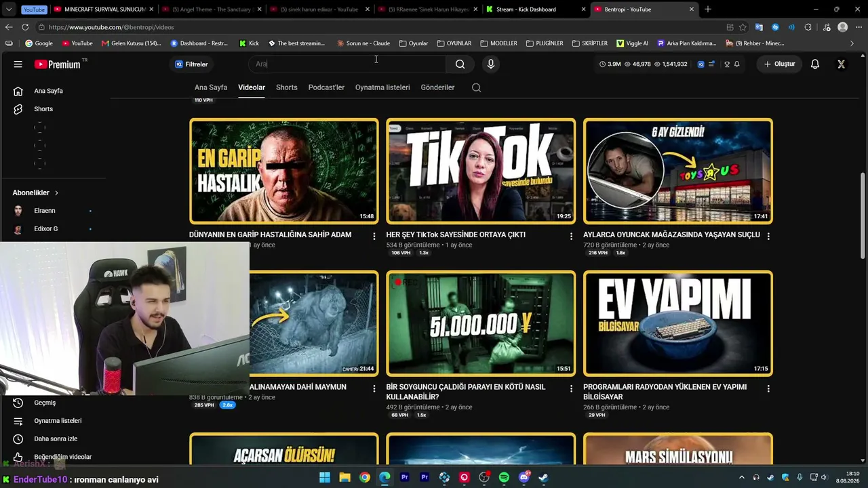Open Steam from the taskbar
Screen dimensions: 868x488
543,477
